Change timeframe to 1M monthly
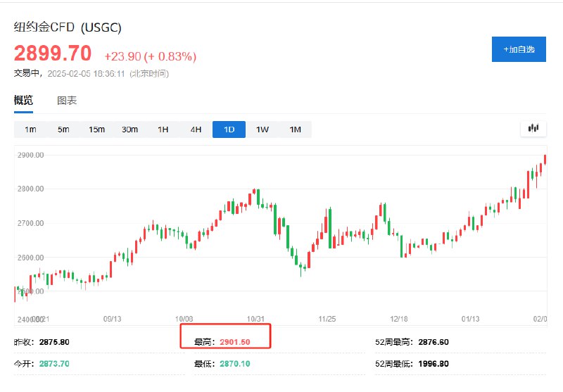Viewport: 563px width, 392px height. tap(295, 129)
